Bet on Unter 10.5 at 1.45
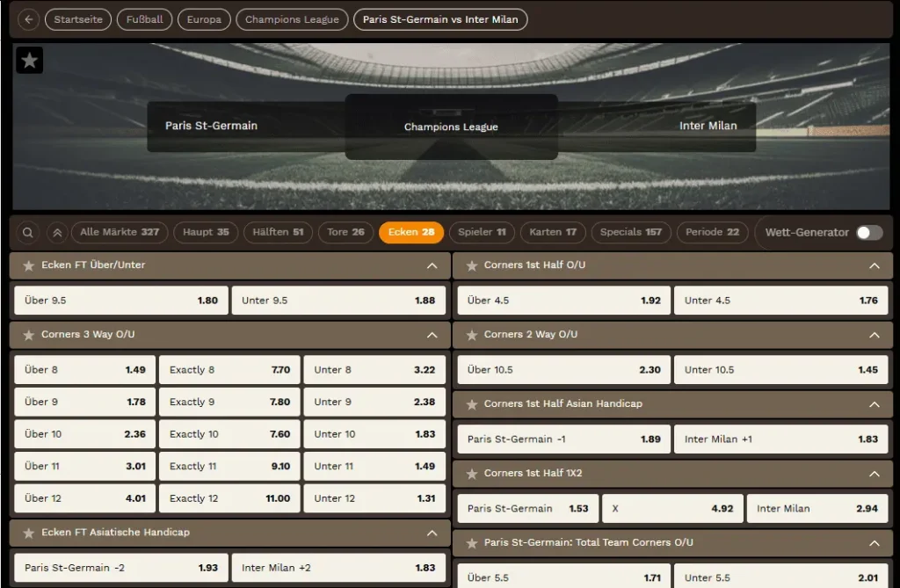The height and width of the screenshot is (588, 900). [781, 370]
